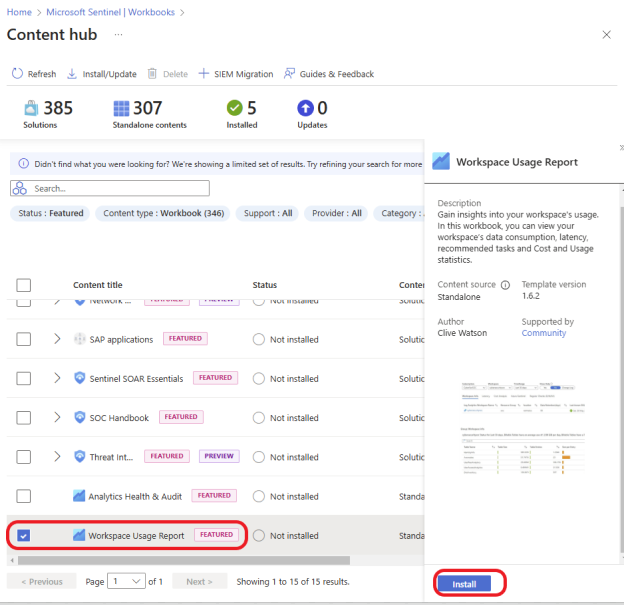This screenshot has height=605, width=624.
Task: Open the page number dropdown
Action: pos(126,582)
